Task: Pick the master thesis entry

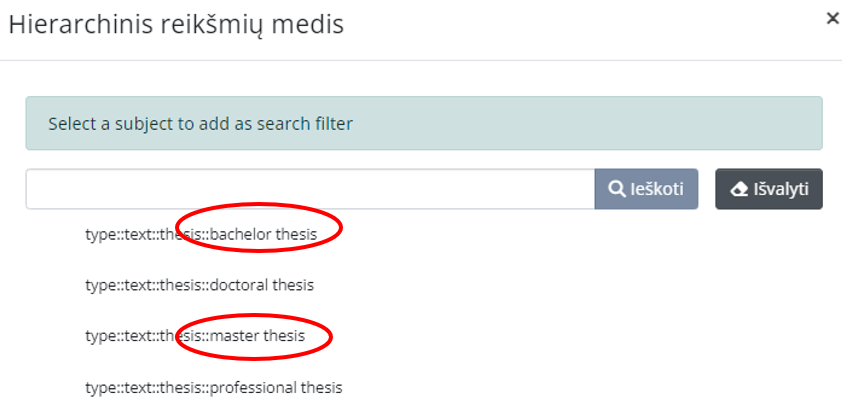Action: pos(195,336)
